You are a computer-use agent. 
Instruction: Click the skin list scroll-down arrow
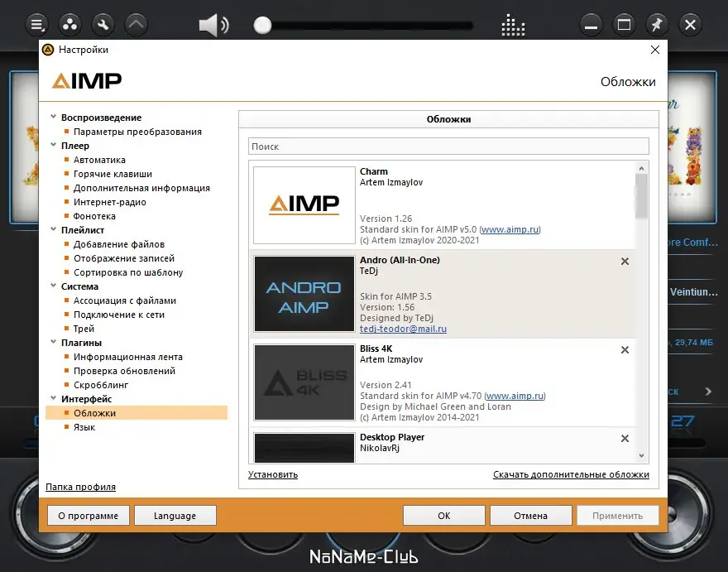(641, 456)
